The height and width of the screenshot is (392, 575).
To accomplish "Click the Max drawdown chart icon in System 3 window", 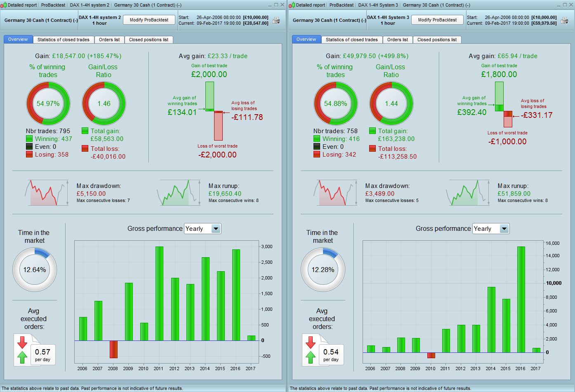I will 335,192.
